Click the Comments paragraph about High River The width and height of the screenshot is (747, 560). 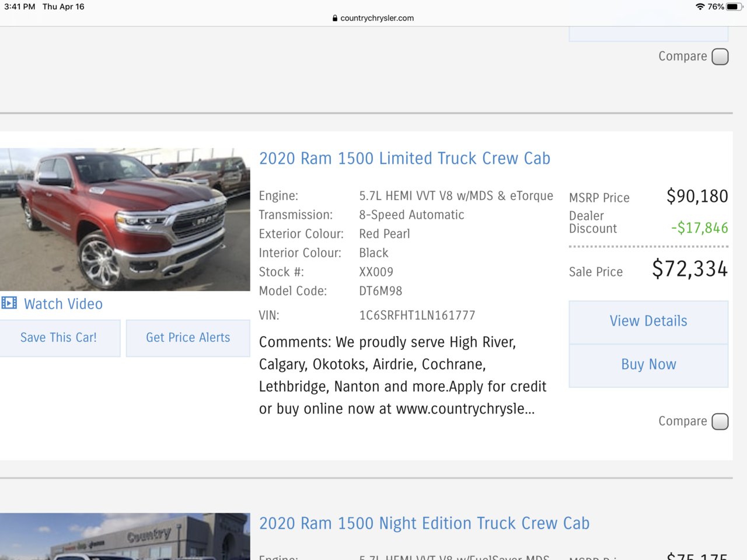click(x=403, y=375)
